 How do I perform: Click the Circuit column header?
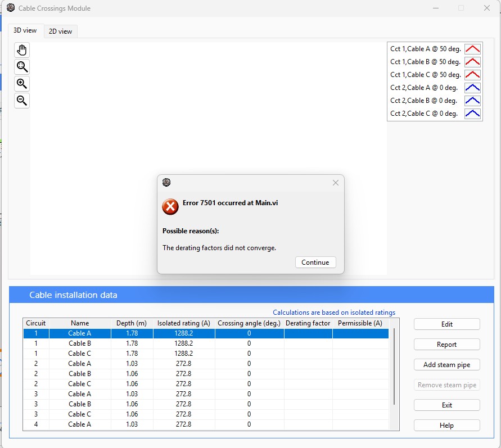(x=36, y=323)
